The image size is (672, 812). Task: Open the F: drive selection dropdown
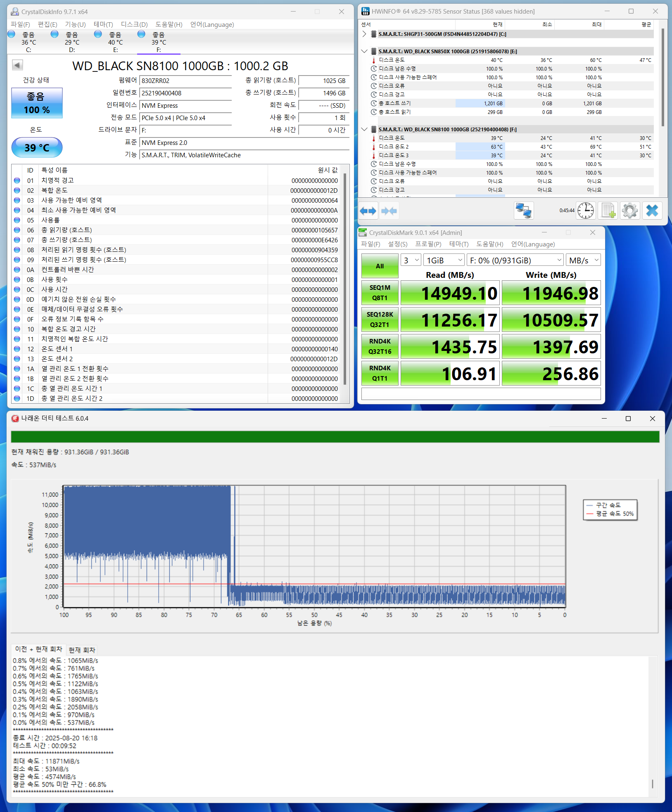tap(515, 260)
